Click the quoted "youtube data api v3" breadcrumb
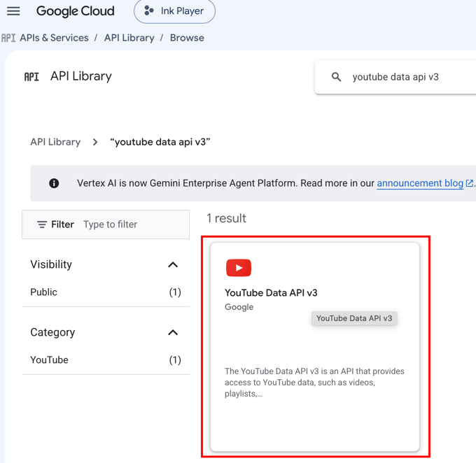 (160, 142)
